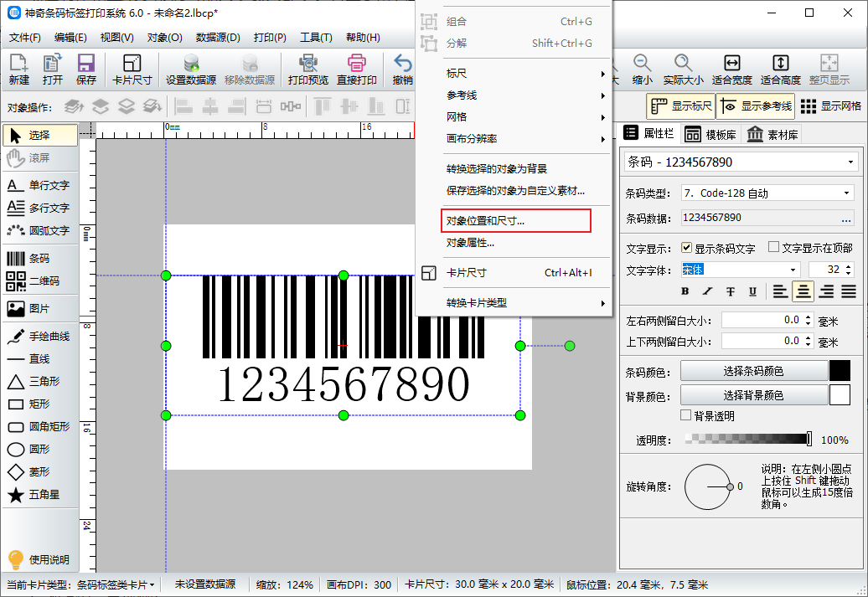The height and width of the screenshot is (597, 868).
Task: Select the 三角形 triangle tool
Action: click(40, 382)
